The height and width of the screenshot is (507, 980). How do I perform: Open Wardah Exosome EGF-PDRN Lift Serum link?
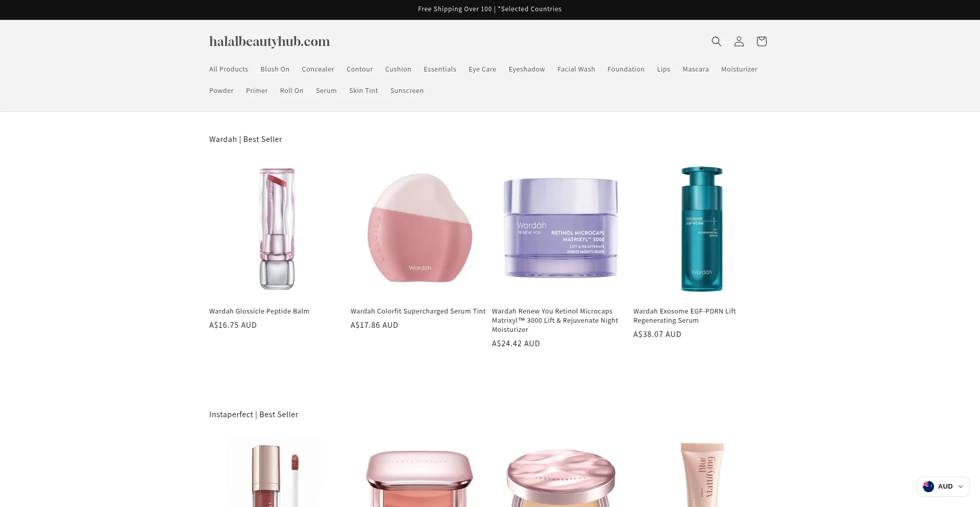(x=684, y=316)
